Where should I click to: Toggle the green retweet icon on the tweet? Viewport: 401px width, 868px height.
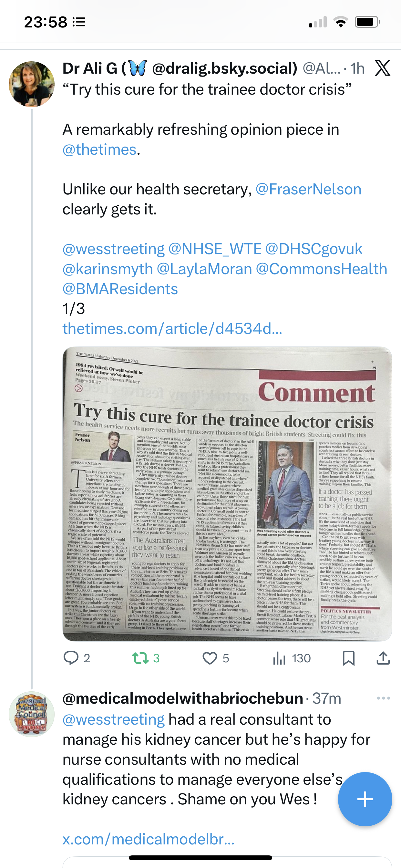(140, 658)
